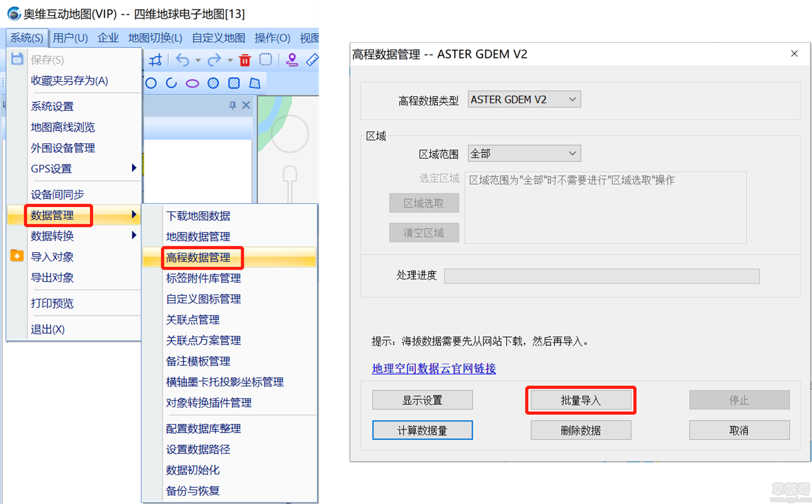The image size is (812, 504).
Task: Click the 处理进度 progress bar
Action: click(x=602, y=276)
